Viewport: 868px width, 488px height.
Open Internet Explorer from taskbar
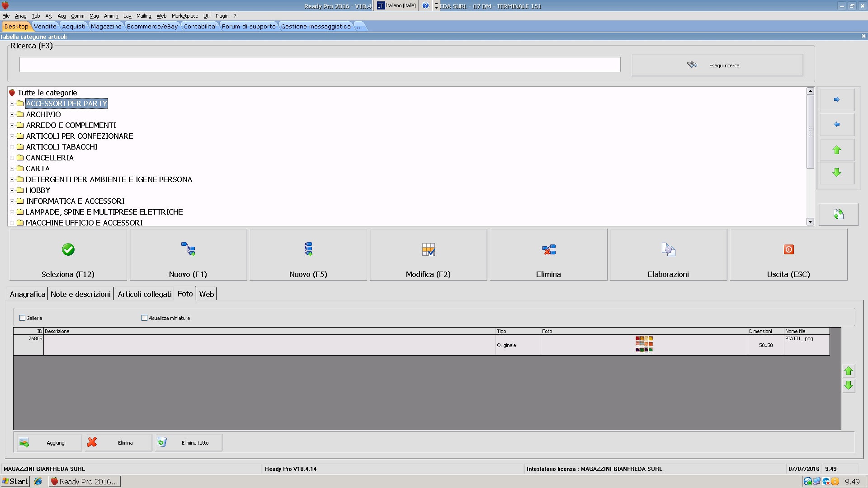38,481
